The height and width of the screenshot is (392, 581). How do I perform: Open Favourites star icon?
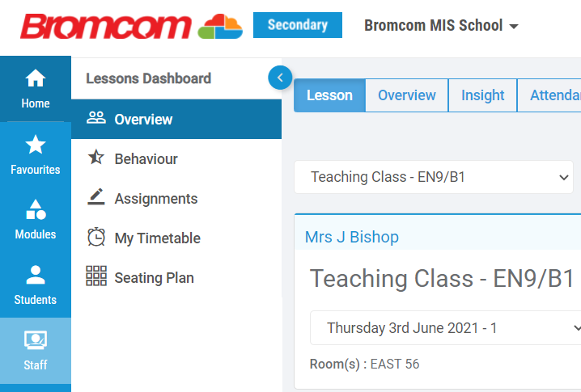pos(36,145)
